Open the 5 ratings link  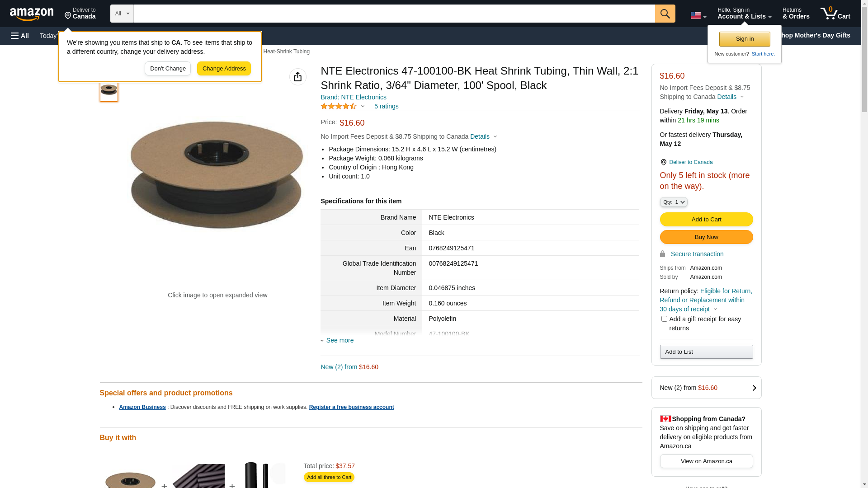coord(386,106)
